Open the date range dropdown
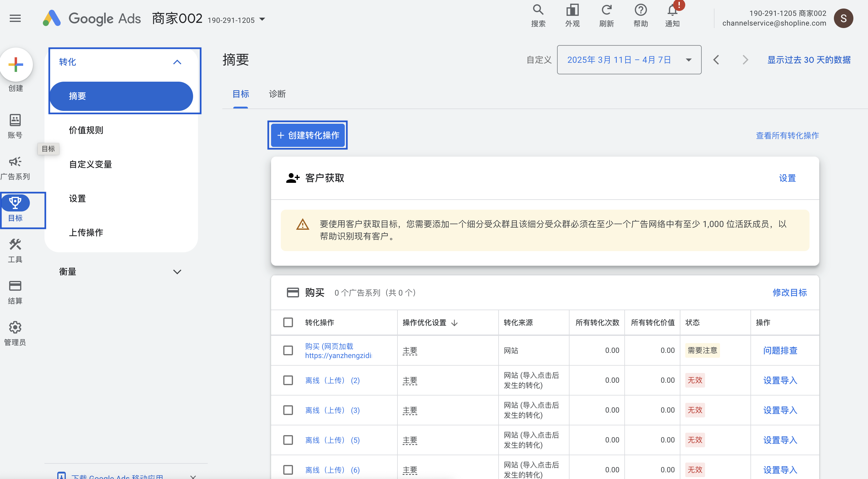 click(629, 60)
